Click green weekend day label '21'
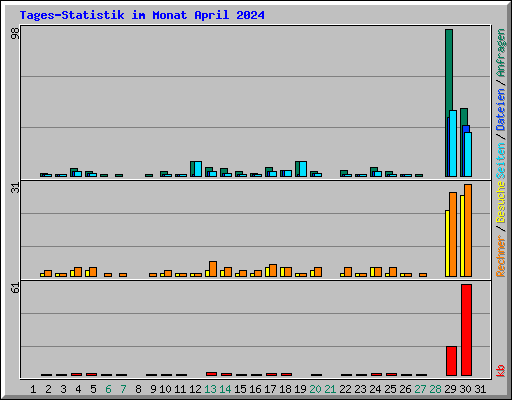The width and height of the screenshot is (512, 400). coord(330,389)
